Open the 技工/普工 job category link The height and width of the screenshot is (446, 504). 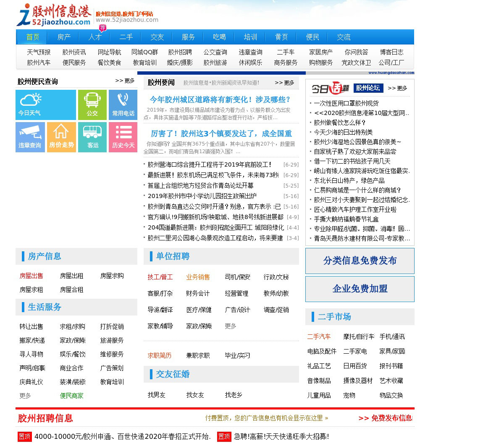click(x=160, y=277)
